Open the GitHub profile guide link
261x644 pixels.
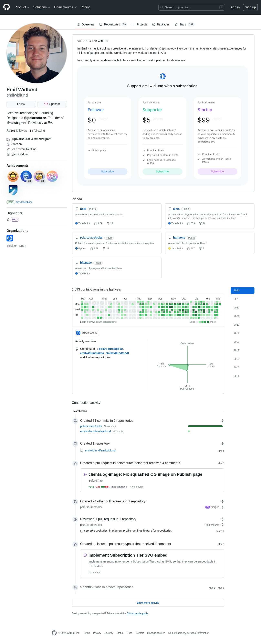(x=137, y=613)
